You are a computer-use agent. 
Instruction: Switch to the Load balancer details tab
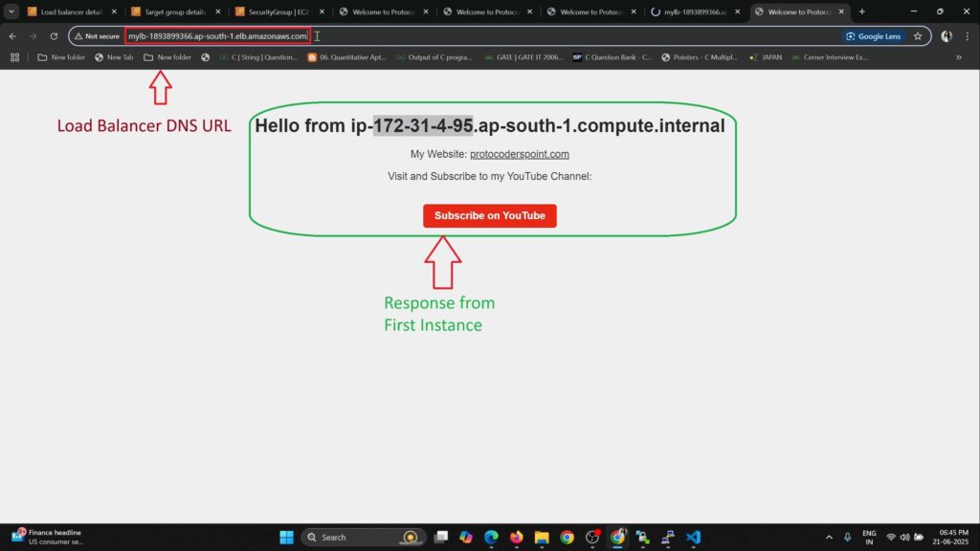coord(71,11)
